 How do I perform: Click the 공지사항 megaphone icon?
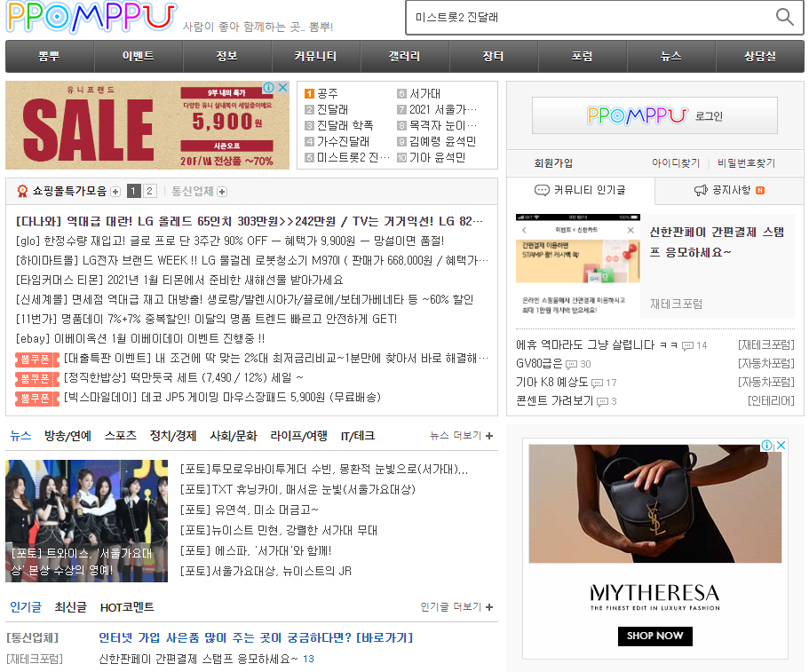click(701, 190)
